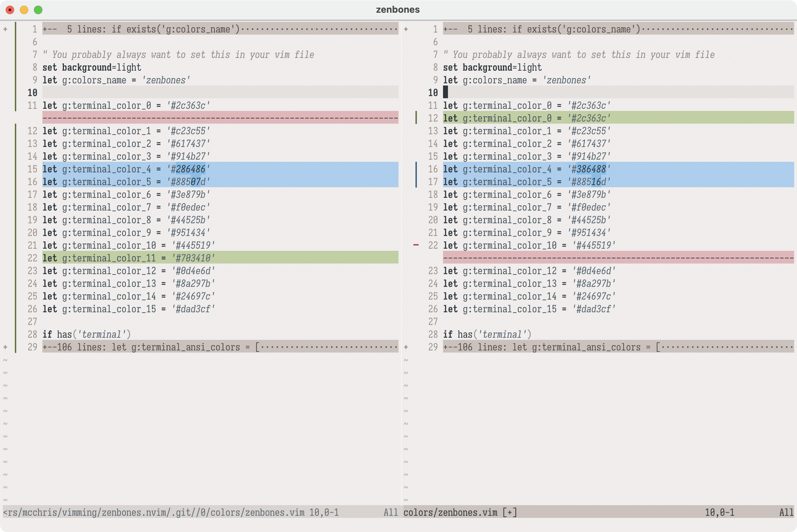Expand 106-line fold marker in left pane
797x532 pixels.
point(5,347)
